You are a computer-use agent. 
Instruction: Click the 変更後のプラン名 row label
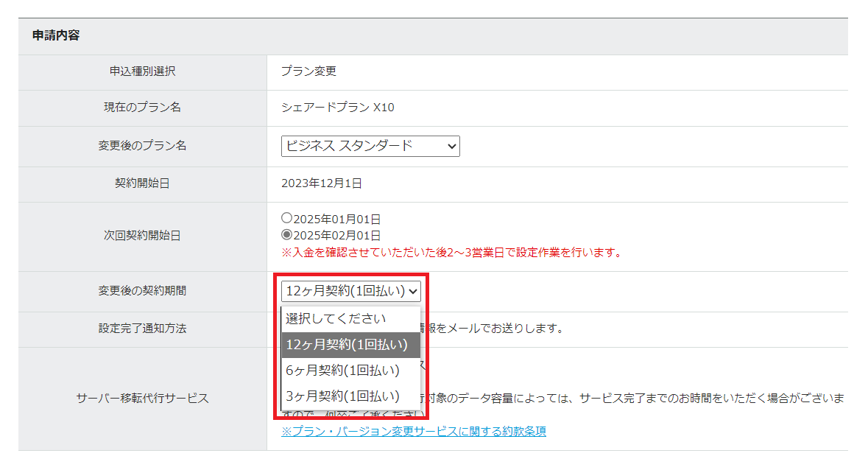click(142, 146)
